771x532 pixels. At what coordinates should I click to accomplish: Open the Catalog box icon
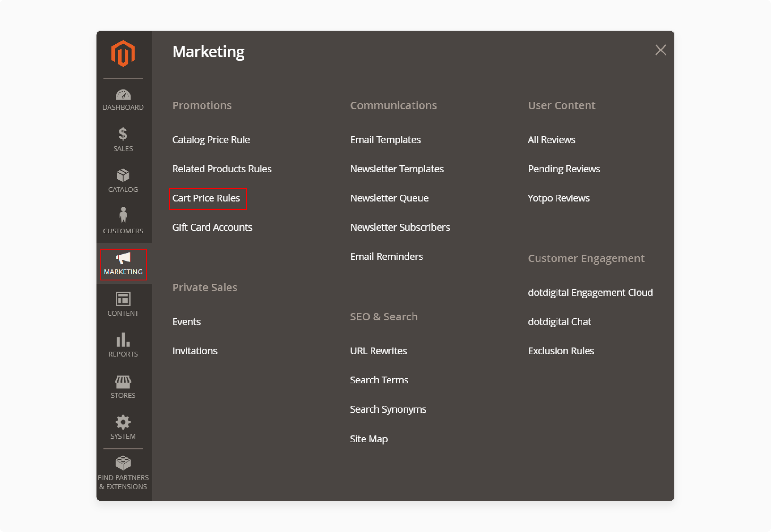coord(123,175)
